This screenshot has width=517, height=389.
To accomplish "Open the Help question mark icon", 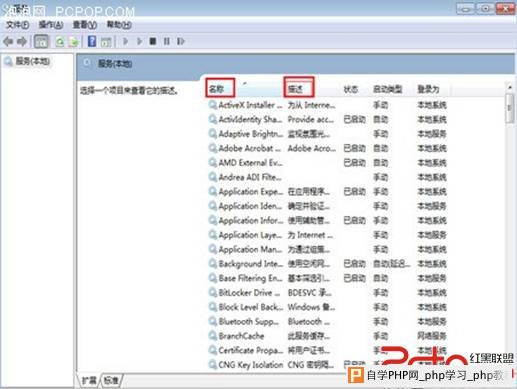I will point(92,41).
